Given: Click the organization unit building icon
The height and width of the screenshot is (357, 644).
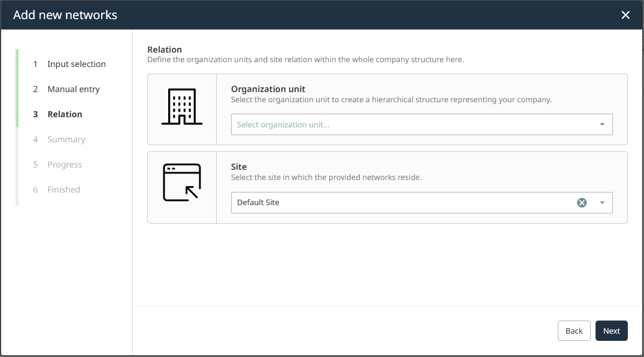Looking at the screenshot, I should pos(182,107).
